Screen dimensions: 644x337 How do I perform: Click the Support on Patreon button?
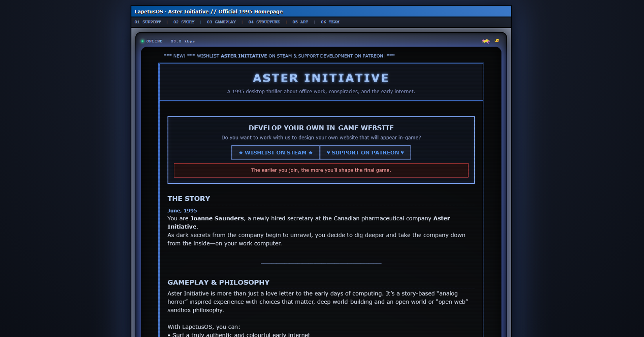pos(365,152)
